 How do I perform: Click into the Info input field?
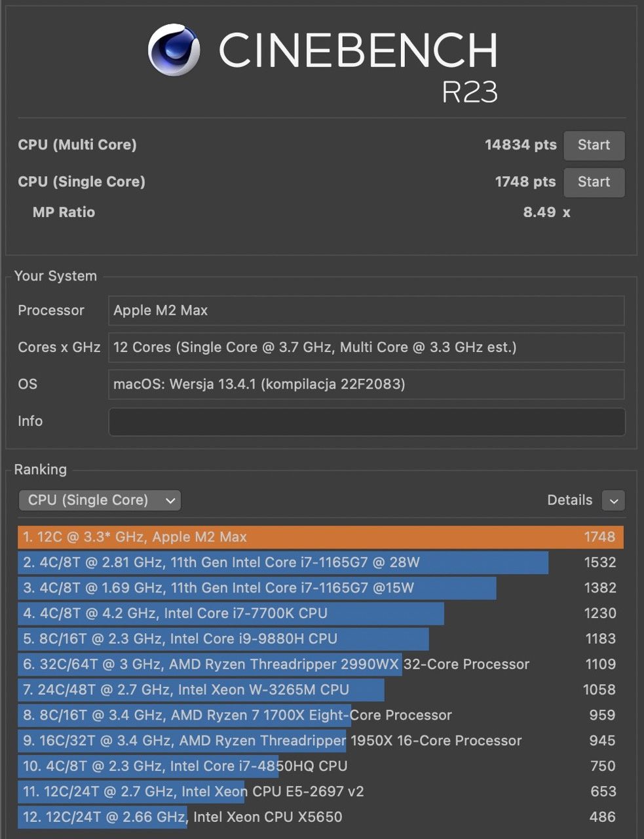[366, 421]
